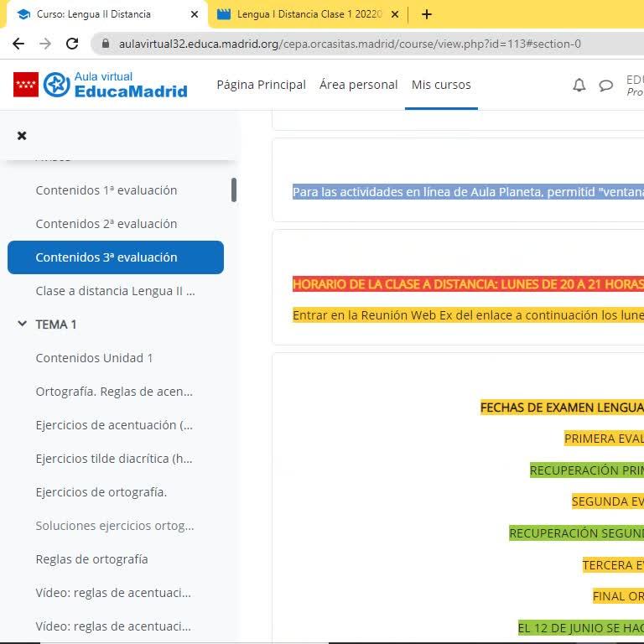Collapse the TEMA 1 section chevron
The width and height of the screenshot is (644, 644).
coord(22,324)
